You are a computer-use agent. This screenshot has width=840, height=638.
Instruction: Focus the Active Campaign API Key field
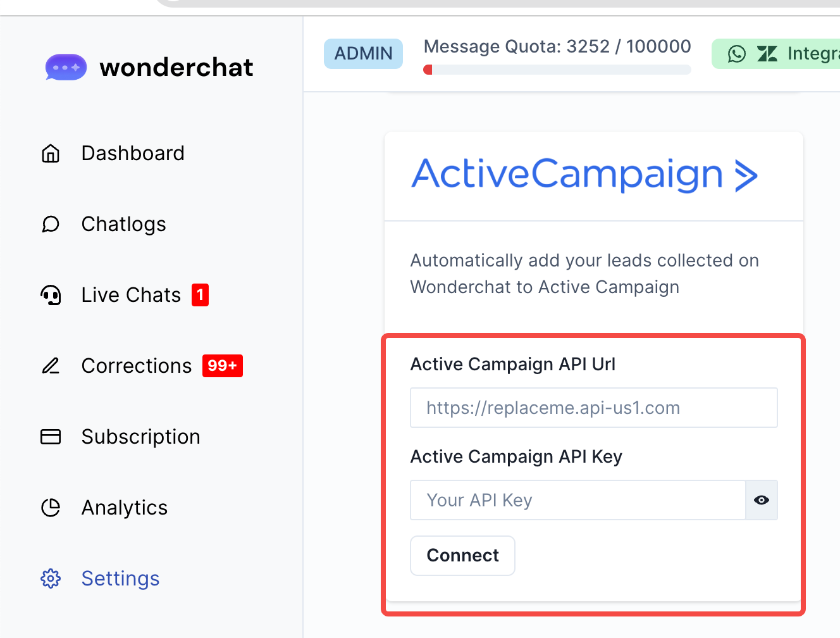[577, 500]
